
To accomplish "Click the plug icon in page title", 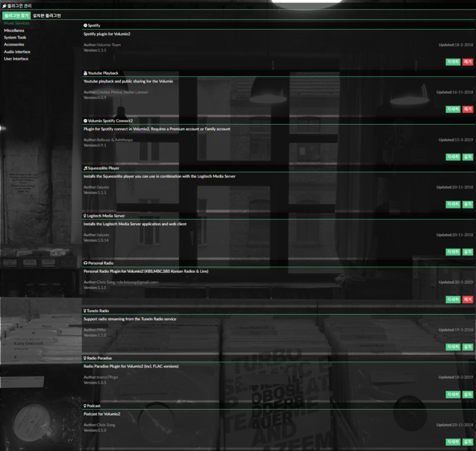I will click(5, 6).
